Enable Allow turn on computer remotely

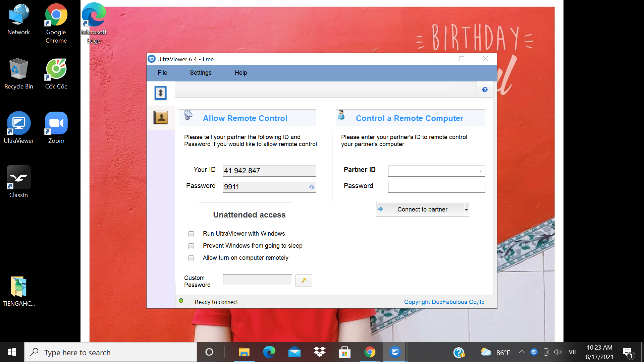click(191, 258)
